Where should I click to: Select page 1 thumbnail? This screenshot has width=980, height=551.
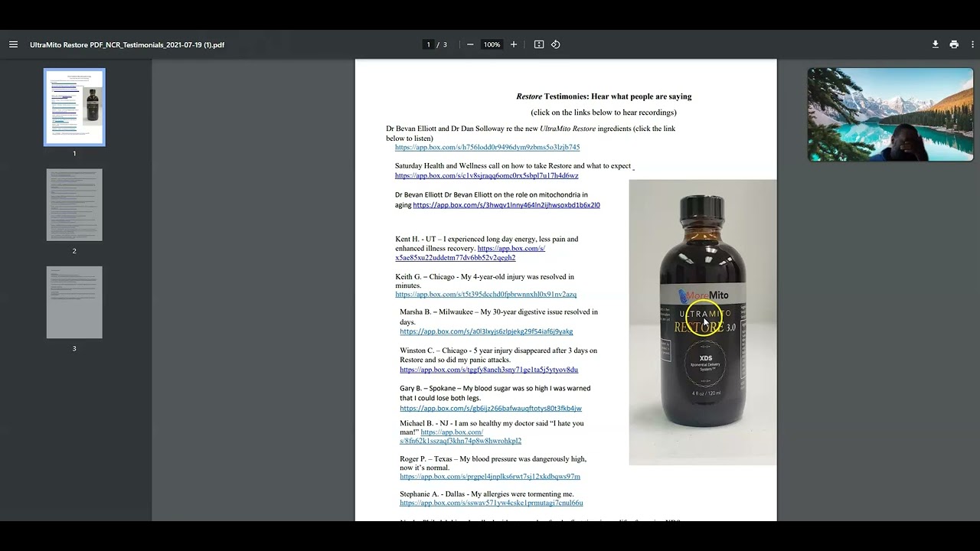pyautogui.click(x=74, y=107)
